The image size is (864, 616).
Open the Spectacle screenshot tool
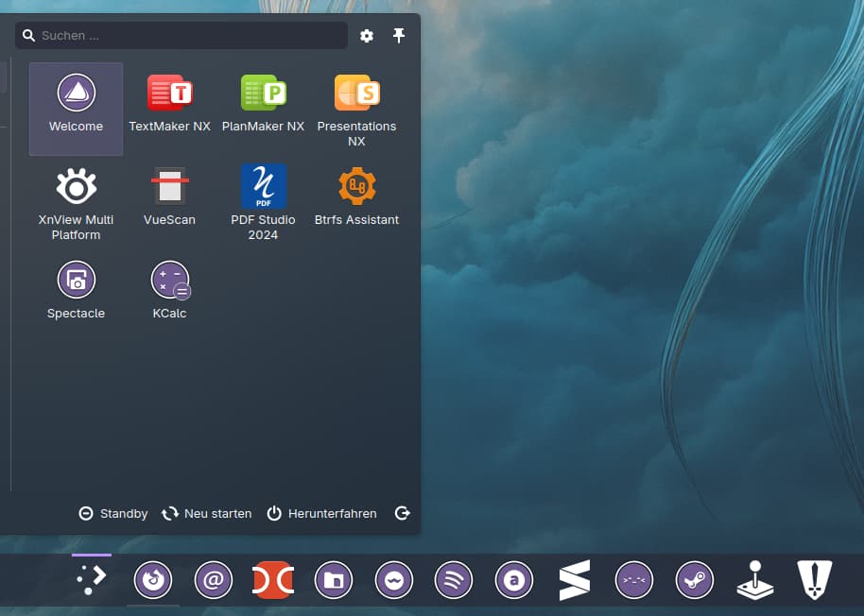76,291
